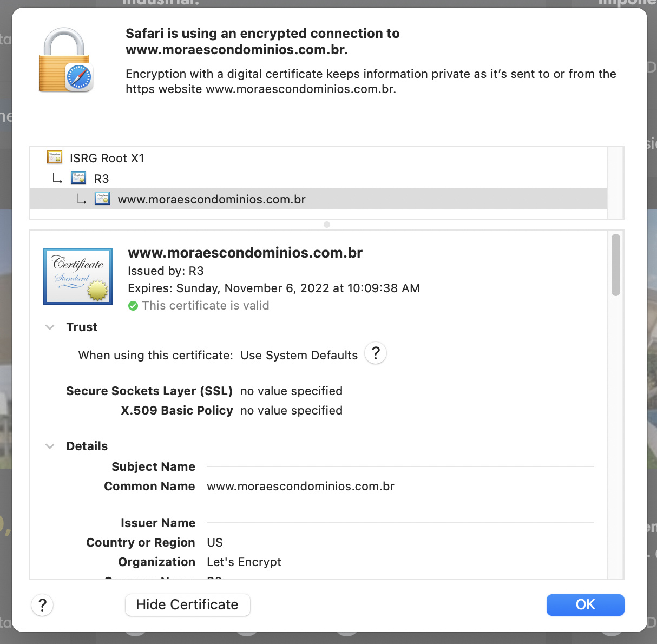Click the green valid checkmark icon
The width and height of the screenshot is (657, 644).
[x=133, y=306]
